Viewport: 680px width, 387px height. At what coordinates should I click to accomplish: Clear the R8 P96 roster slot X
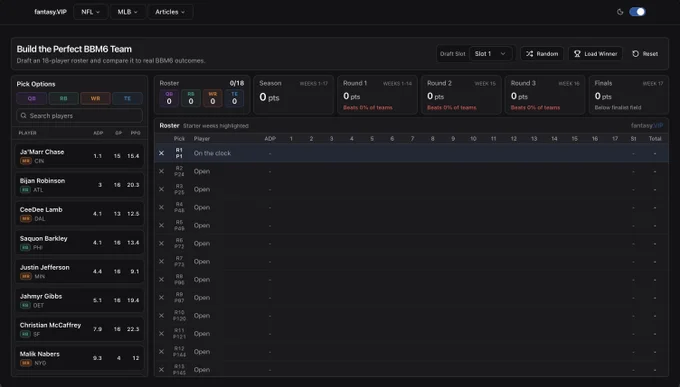click(x=161, y=279)
